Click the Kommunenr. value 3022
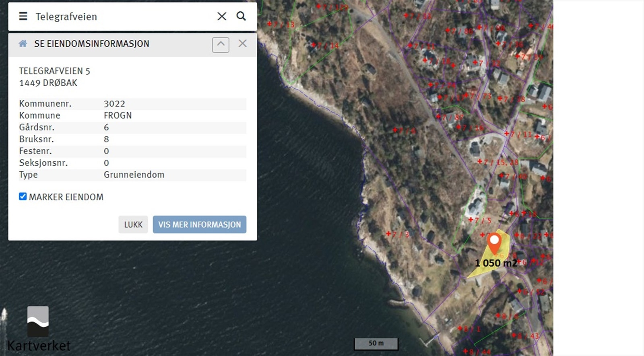This screenshot has width=644, height=356. [x=114, y=104]
